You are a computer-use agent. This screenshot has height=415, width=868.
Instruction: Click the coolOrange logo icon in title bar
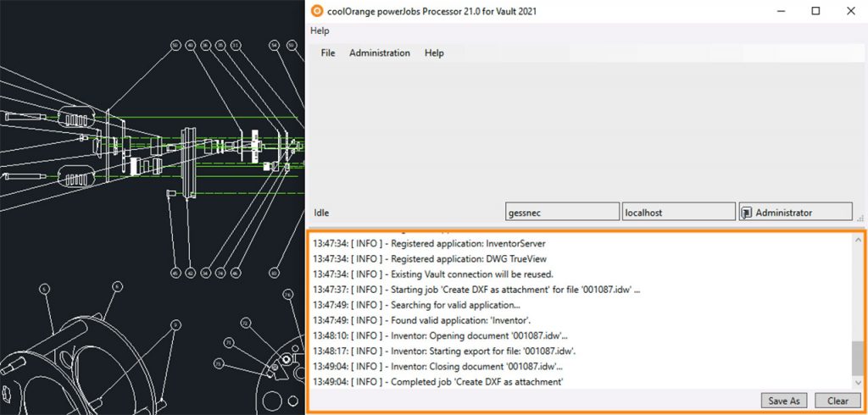point(317,11)
